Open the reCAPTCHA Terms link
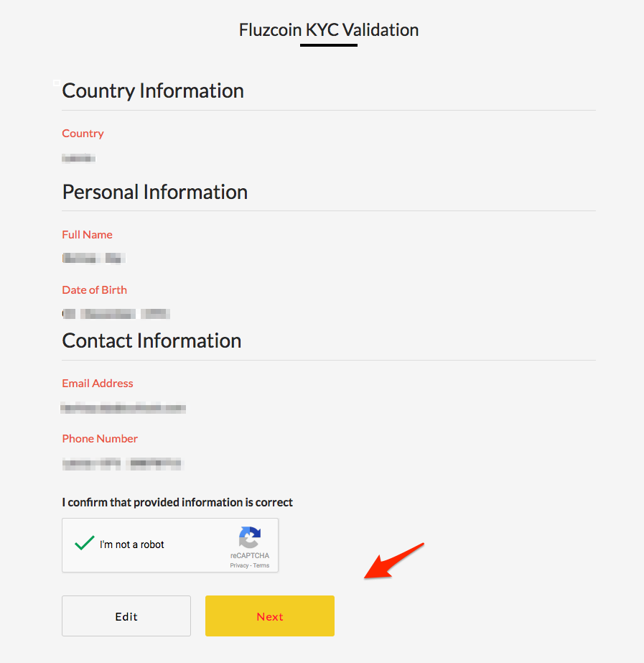This screenshot has width=644, height=663. [261, 565]
